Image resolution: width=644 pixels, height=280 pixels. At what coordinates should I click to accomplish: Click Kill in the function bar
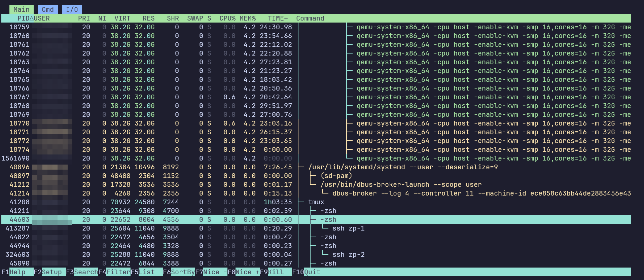(276, 272)
